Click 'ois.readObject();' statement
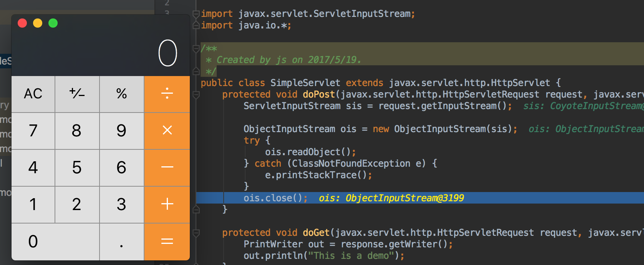The height and width of the screenshot is (265, 644). click(310, 152)
